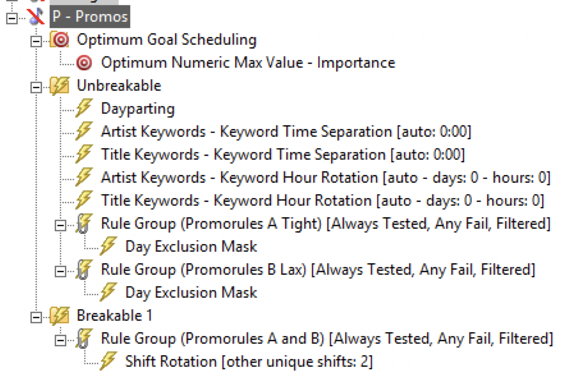Screen dimensions: 588x382
Task: Click the Breakable 1 folder lightning icon
Action: click(59, 316)
